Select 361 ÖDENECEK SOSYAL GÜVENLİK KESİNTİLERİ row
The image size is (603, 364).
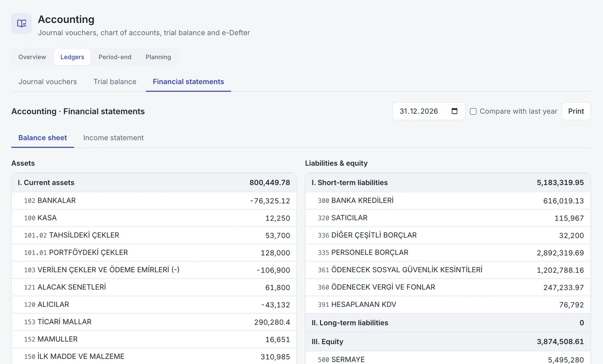pos(448,270)
